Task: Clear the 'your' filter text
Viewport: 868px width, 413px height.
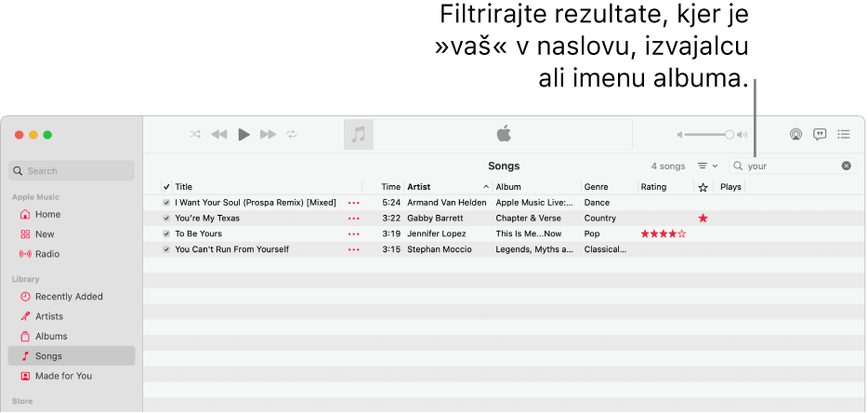Action: tap(846, 166)
